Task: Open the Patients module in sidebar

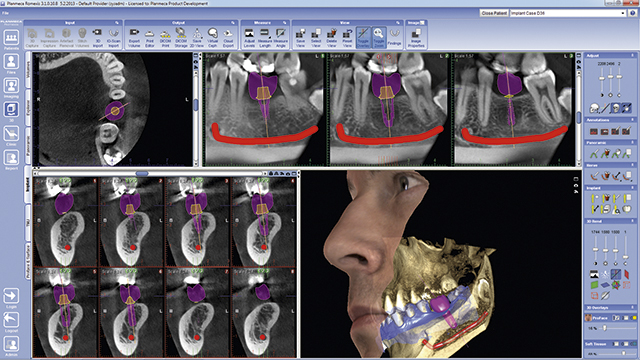Action: tap(11, 40)
